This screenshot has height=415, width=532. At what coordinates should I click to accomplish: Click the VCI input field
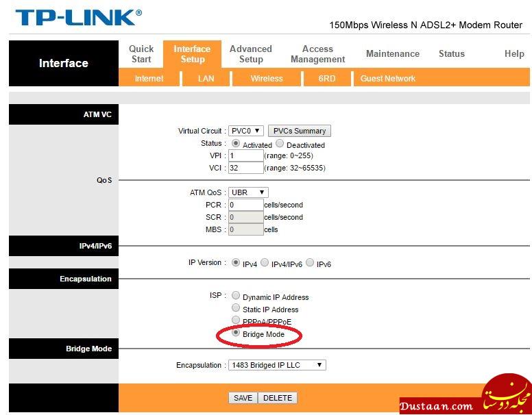tap(245, 168)
